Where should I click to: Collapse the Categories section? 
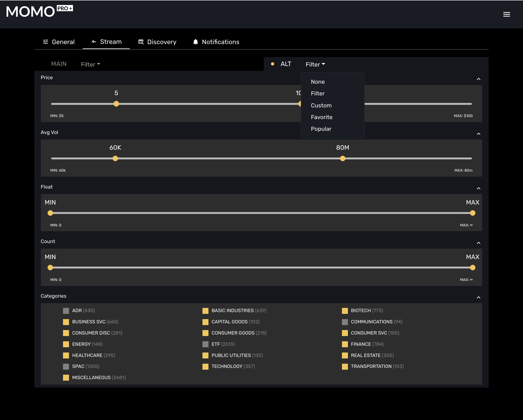tap(478, 297)
